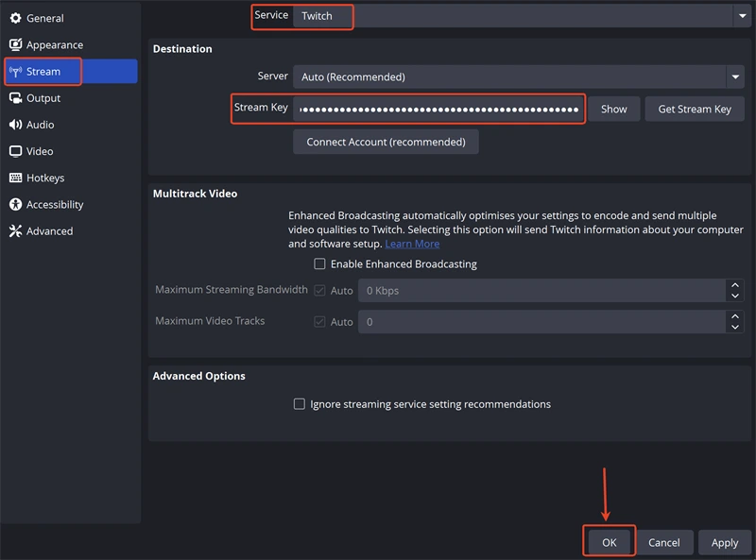This screenshot has width=756, height=560.
Task: Increase Maximum Video Tracks with up arrow
Action: (735, 316)
